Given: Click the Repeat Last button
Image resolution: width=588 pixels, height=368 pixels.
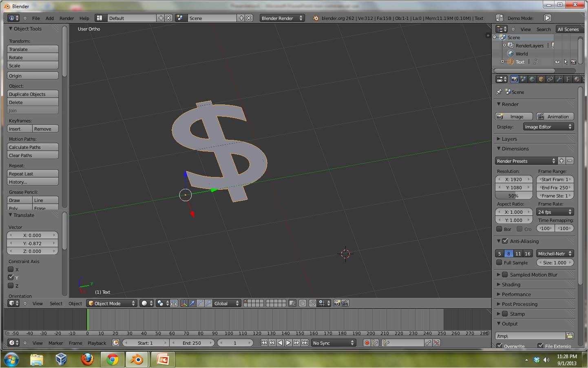Looking at the screenshot, I should coord(33,174).
